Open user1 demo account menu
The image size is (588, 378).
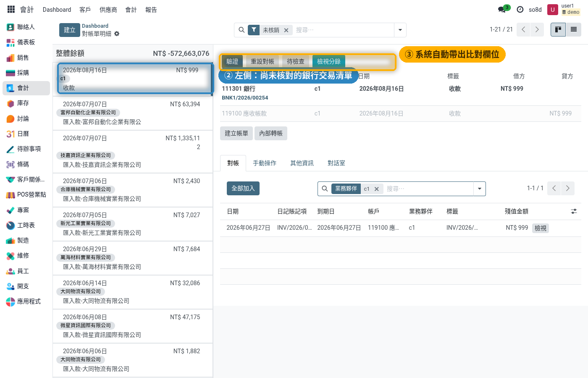point(564,9)
